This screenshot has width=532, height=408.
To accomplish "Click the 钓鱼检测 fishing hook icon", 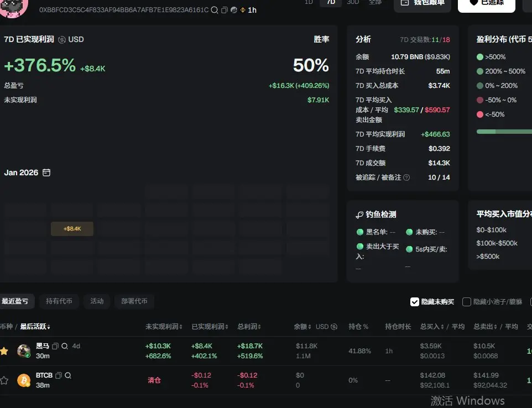I will (x=359, y=215).
